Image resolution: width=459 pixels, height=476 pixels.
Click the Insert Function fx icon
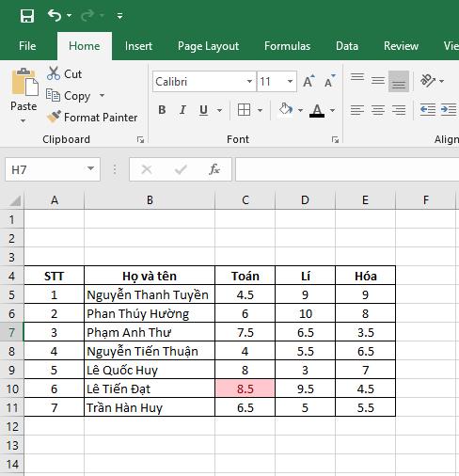[214, 169]
